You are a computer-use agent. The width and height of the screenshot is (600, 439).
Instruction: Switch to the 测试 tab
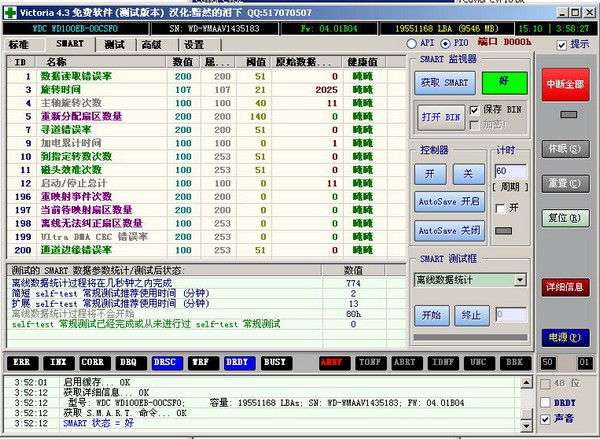114,45
